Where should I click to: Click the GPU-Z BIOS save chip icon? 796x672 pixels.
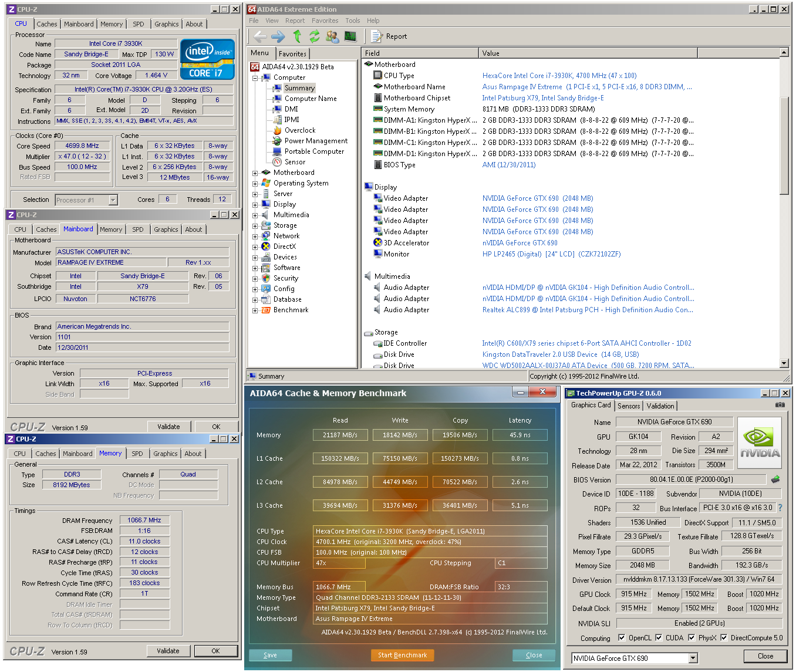[775, 479]
